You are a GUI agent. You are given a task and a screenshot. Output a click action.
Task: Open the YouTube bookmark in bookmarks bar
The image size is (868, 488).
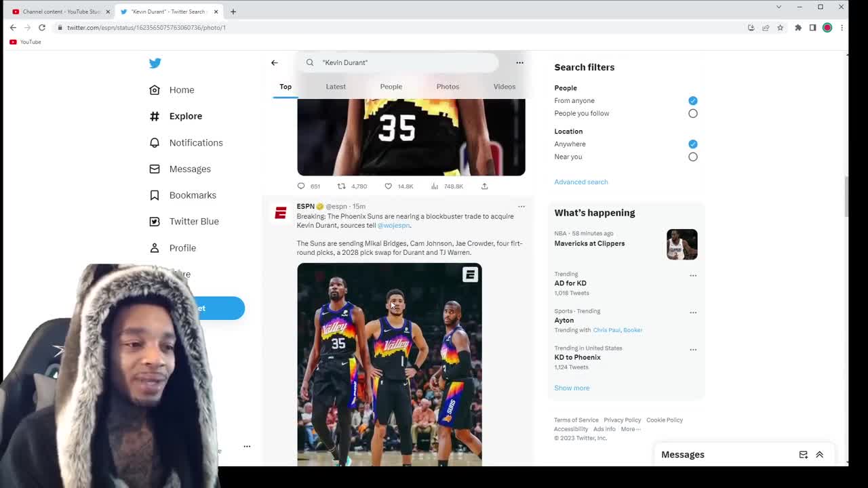26,42
